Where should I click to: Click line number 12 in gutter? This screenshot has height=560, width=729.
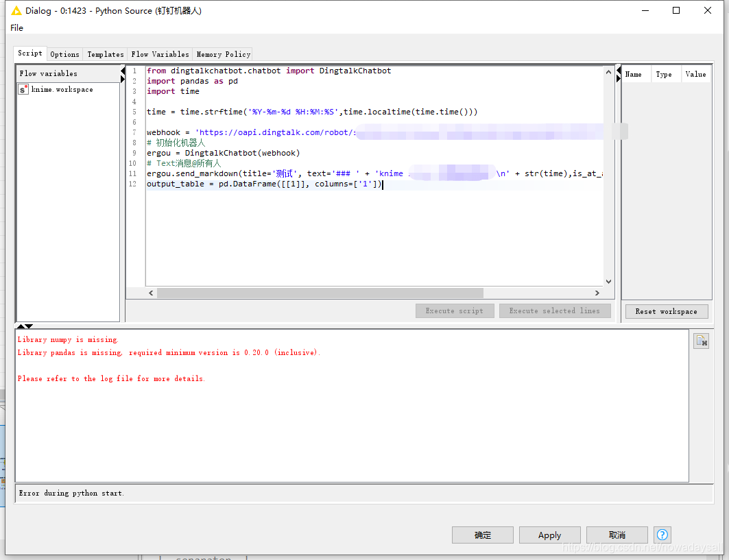(x=133, y=184)
